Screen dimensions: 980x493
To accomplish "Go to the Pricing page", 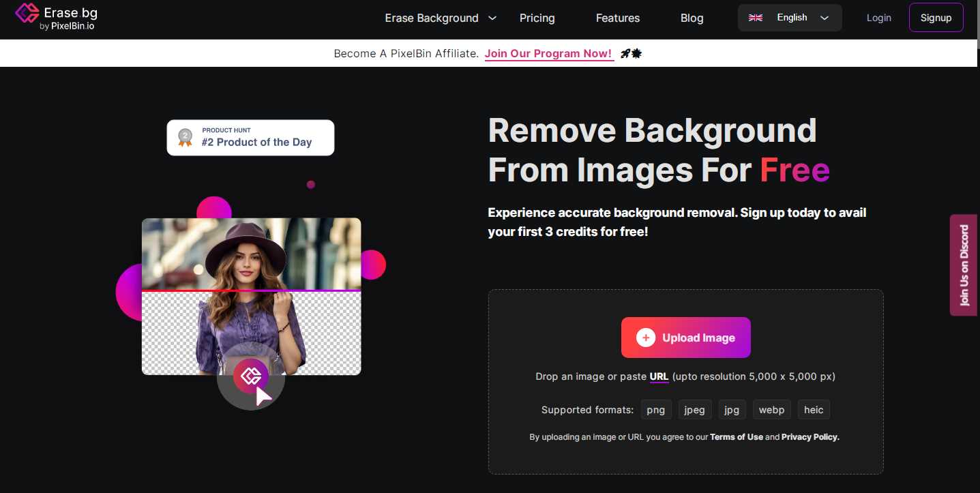I will coord(537,18).
